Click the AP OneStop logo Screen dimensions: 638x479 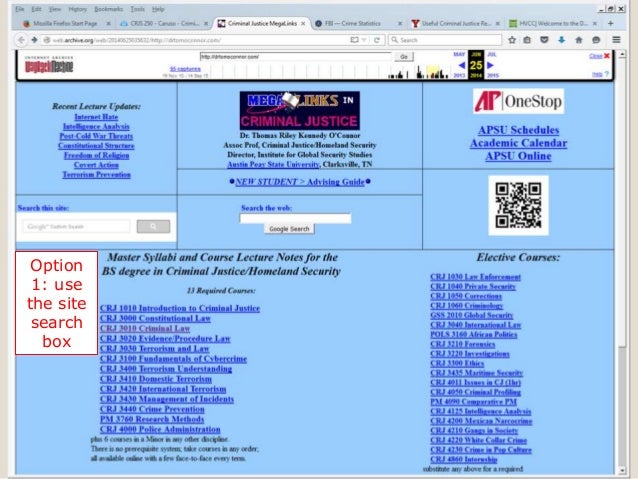pyautogui.click(x=518, y=101)
